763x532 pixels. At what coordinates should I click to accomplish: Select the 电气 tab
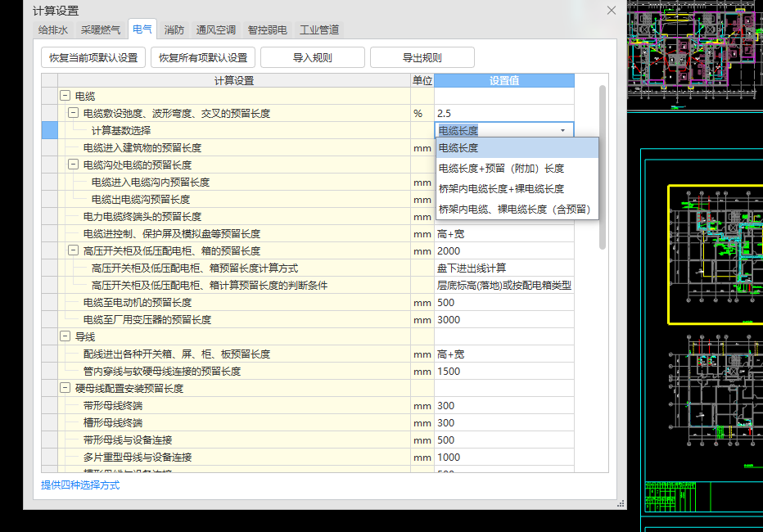click(142, 29)
